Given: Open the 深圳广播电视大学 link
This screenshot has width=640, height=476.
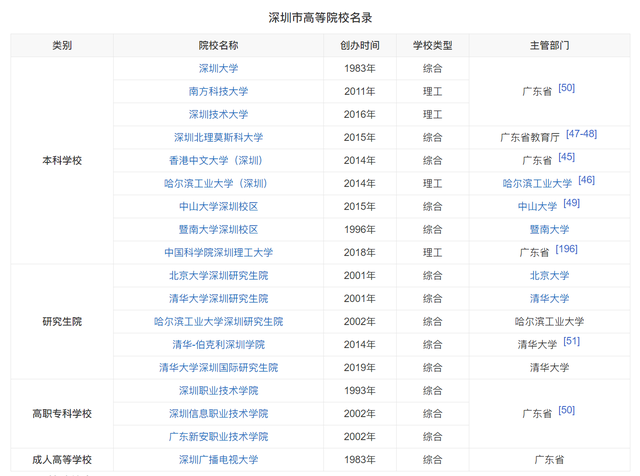Looking at the screenshot, I should [x=218, y=460].
